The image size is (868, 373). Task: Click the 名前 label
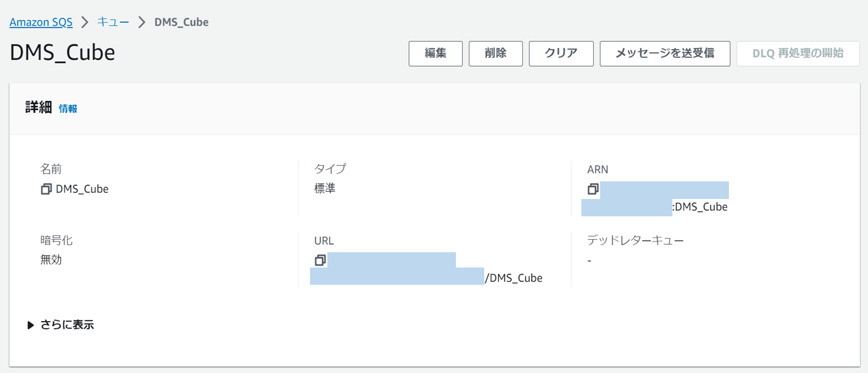click(x=51, y=169)
